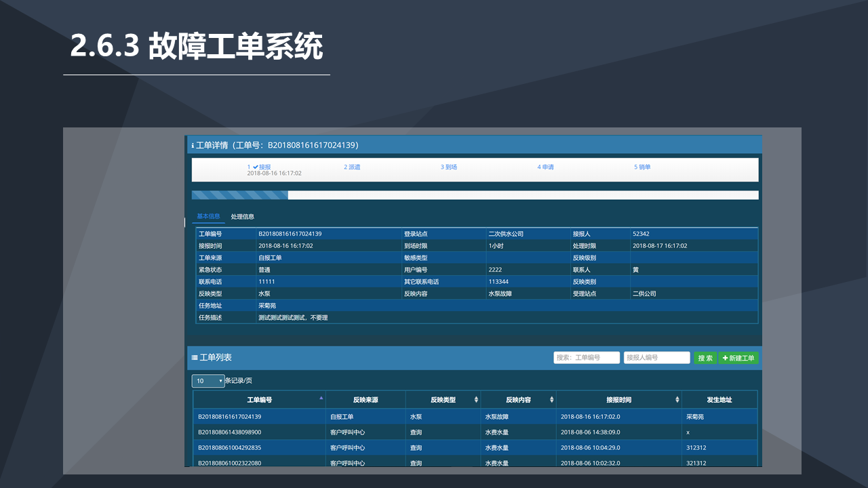Focus the 接报人编号 search input field

click(x=656, y=358)
